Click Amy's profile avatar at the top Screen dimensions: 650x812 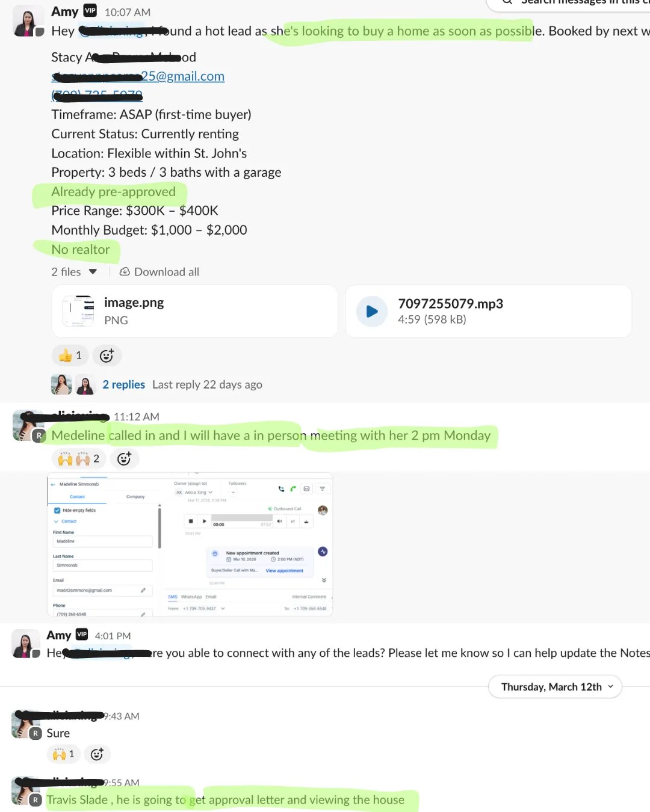coord(28,22)
